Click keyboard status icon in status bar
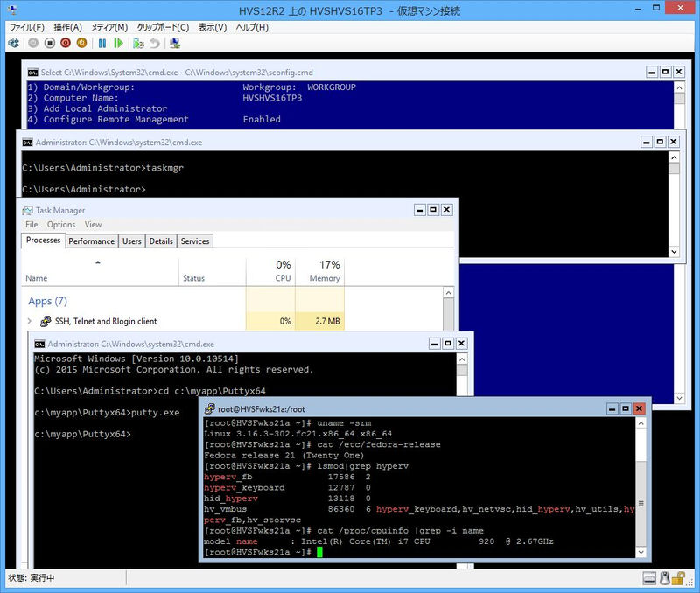700x593 pixels. 649,578
